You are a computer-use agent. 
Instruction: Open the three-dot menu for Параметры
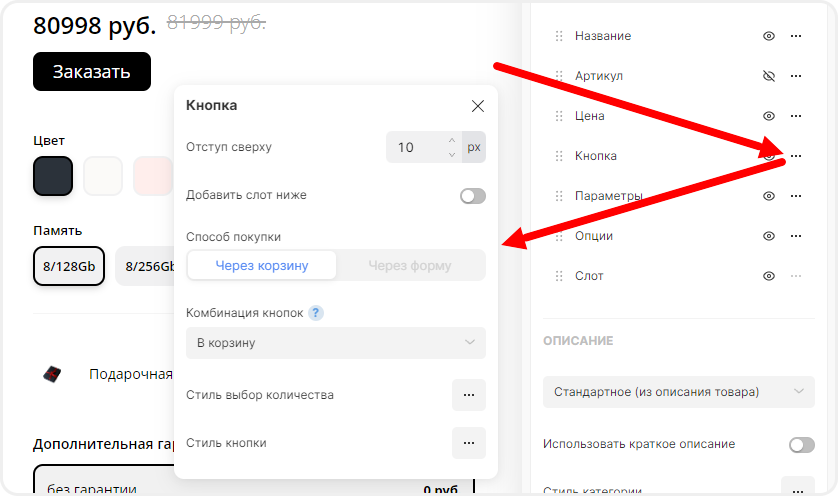click(796, 196)
